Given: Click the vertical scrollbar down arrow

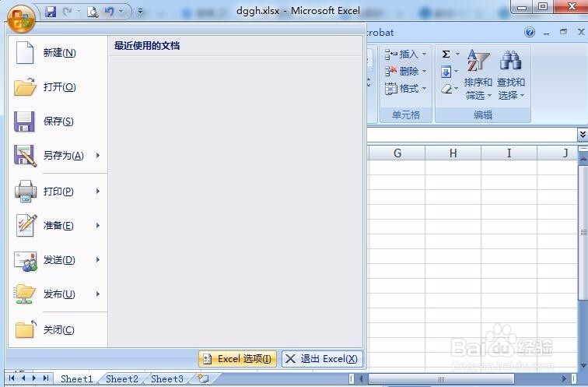Looking at the screenshot, I should [583, 365].
